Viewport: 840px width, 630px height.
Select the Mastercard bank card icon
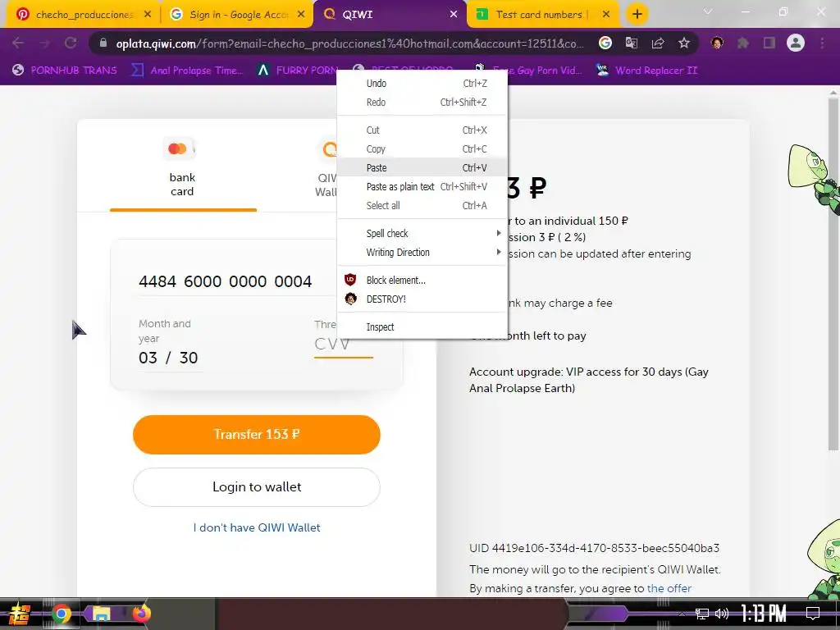178,148
